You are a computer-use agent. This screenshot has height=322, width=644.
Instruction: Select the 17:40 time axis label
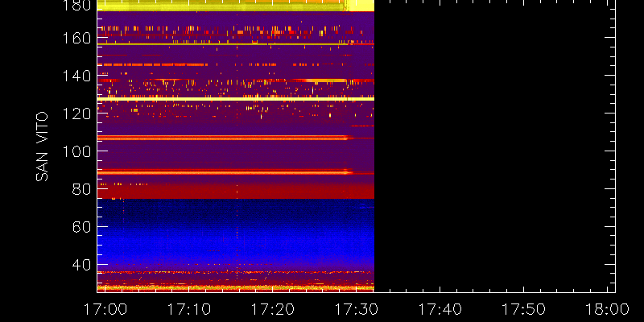439,309
